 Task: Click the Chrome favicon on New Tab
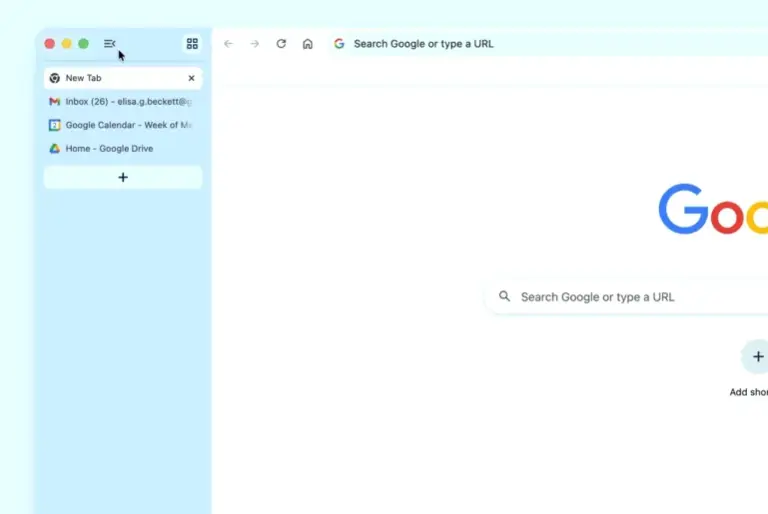54,78
